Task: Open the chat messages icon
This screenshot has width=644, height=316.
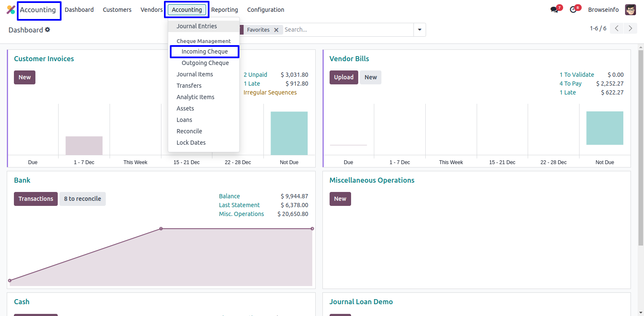Action: pos(554,10)
